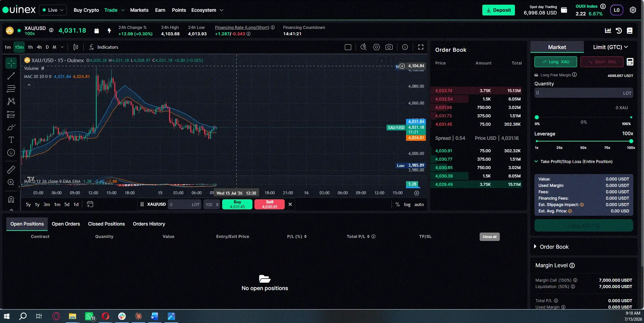Switch to Closed Positions tab
Image resolution: width=644 pixels, height=323 pixels.
click(x=106, y=224)
